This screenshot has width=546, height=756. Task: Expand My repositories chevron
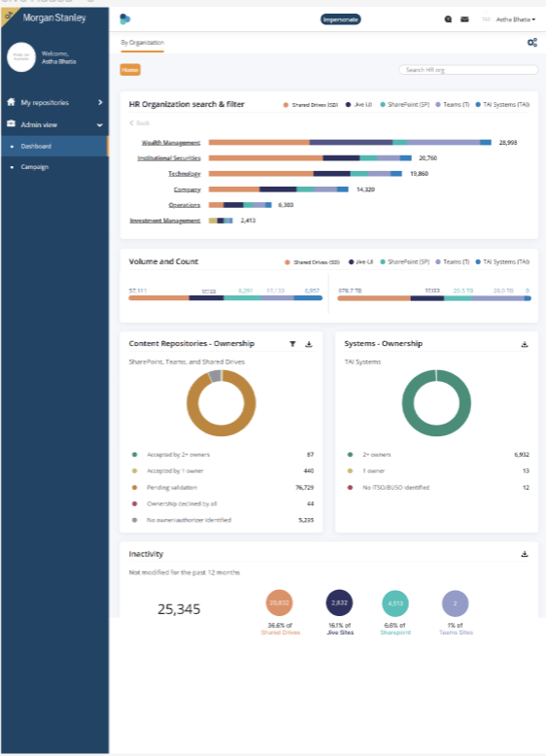[100, 102]
